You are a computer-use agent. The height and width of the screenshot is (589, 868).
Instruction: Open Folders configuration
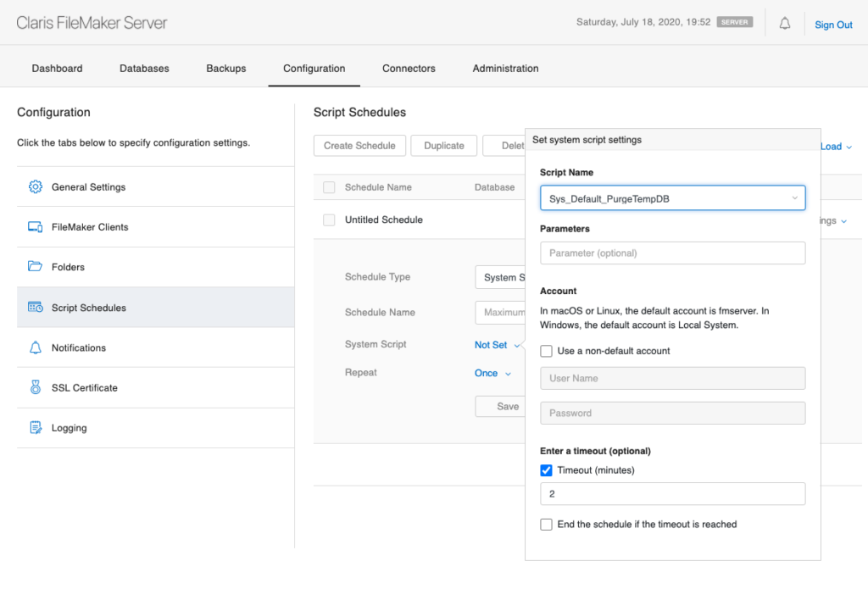[x=156, y=267]
